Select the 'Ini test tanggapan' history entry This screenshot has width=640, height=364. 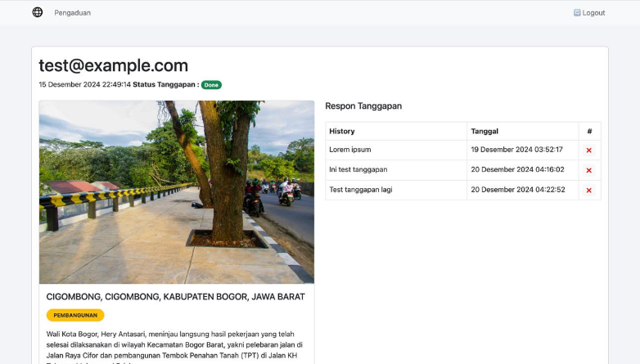[358, 169]
